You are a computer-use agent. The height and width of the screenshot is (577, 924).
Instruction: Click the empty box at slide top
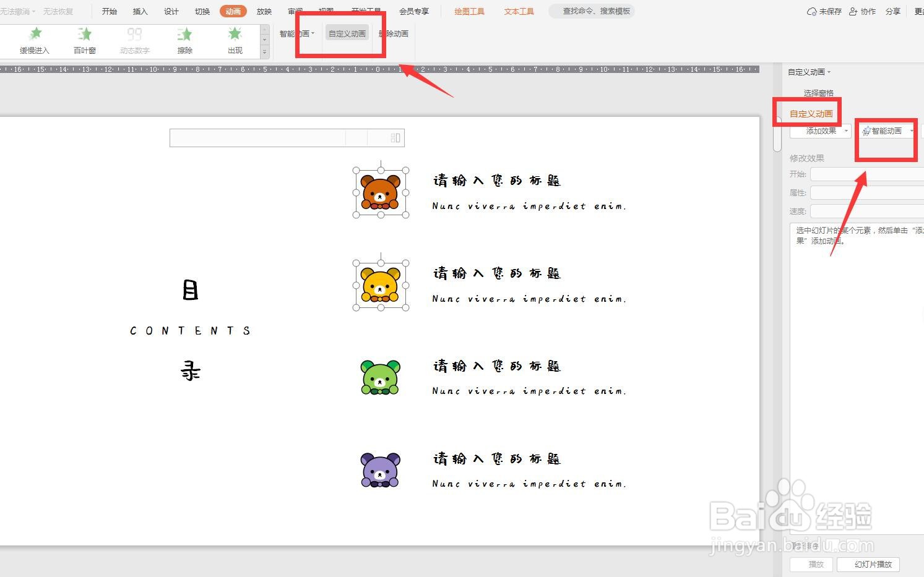287,138
